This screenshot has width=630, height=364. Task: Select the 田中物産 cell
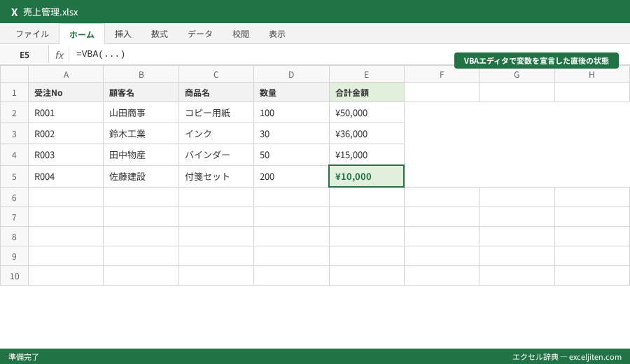[141, 155]
